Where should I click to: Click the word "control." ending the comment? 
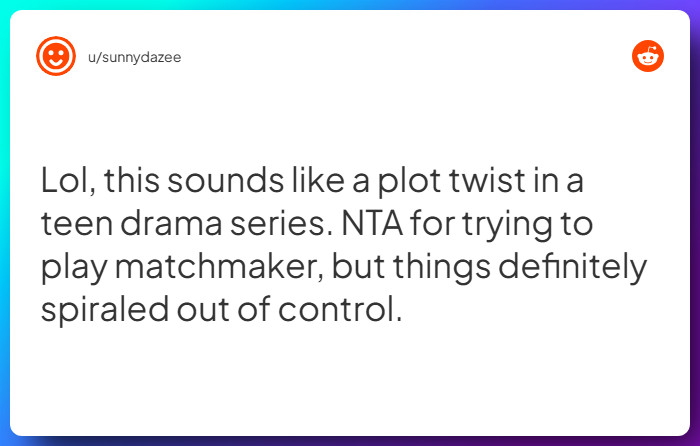(340, 309)
